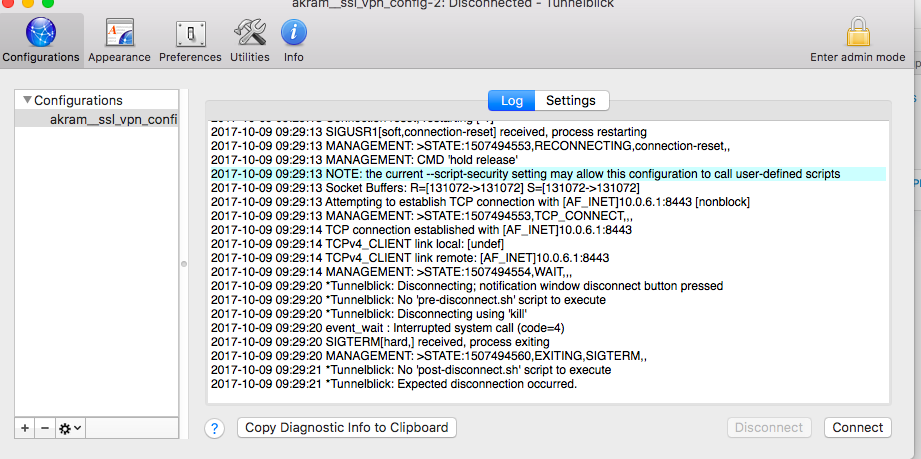Click the 'event_wait : Interrupted system call' line
The image size is (921, 459).
388,328
